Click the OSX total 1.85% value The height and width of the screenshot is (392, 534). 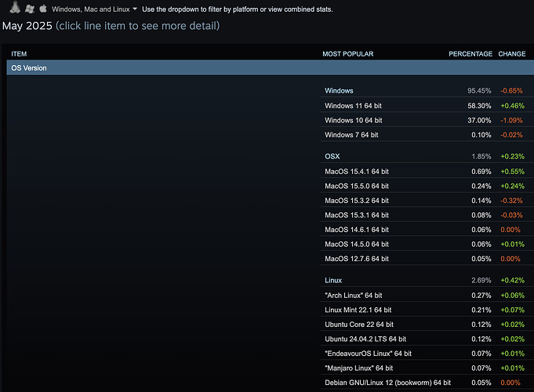(x=481, y=156)
